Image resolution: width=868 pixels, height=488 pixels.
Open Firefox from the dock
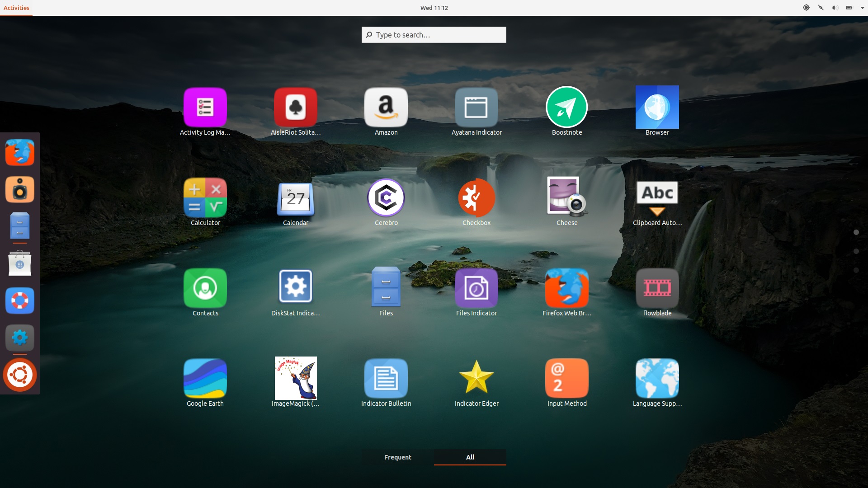[x=20, y=152]
